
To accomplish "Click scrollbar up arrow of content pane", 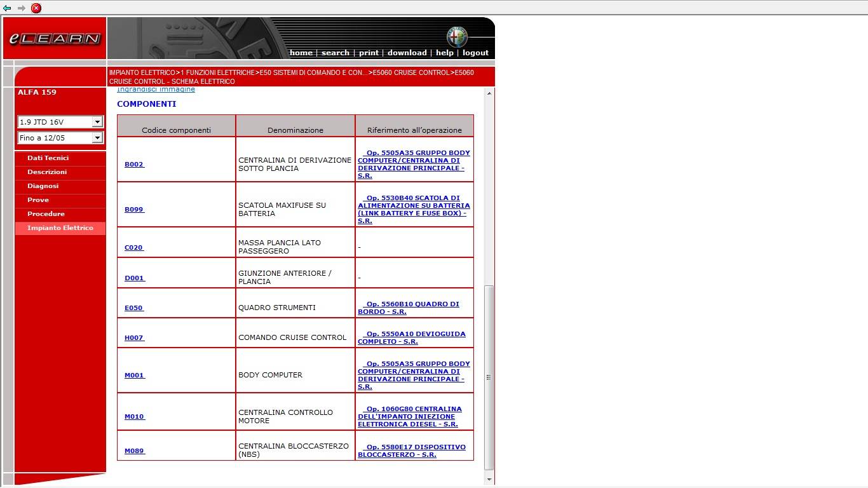I will (x=489, y=93).
